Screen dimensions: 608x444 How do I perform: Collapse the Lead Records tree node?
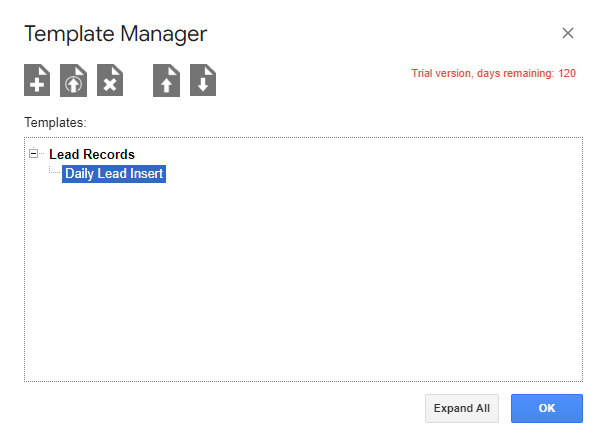[34, 154]
